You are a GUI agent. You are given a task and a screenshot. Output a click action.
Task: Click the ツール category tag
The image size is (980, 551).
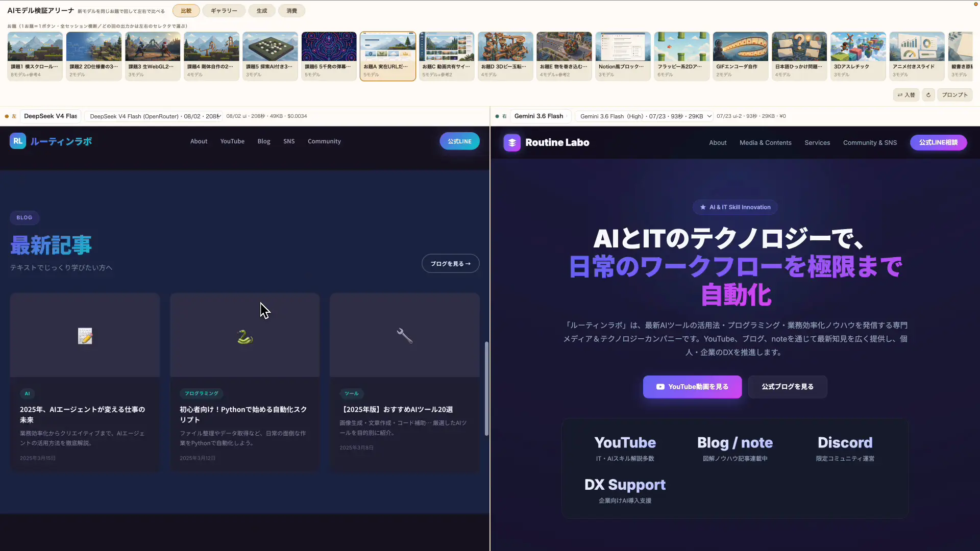(351, 394)
